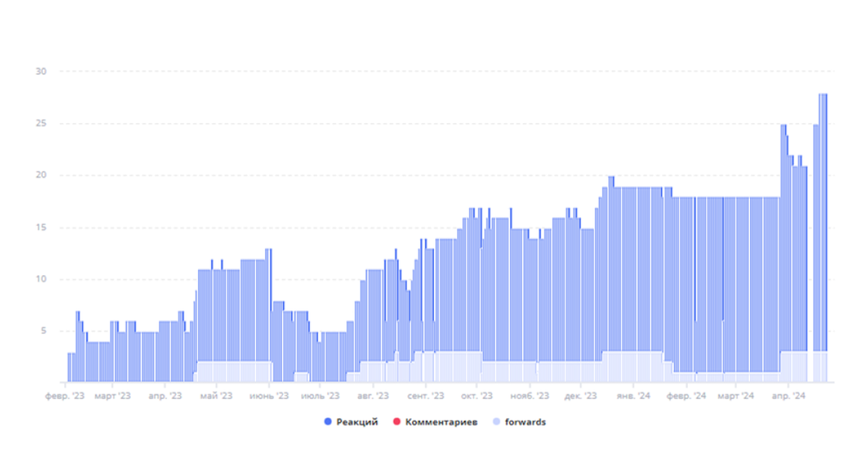
Task: Click the февр. '23 x-axis label
Action: 64,396
